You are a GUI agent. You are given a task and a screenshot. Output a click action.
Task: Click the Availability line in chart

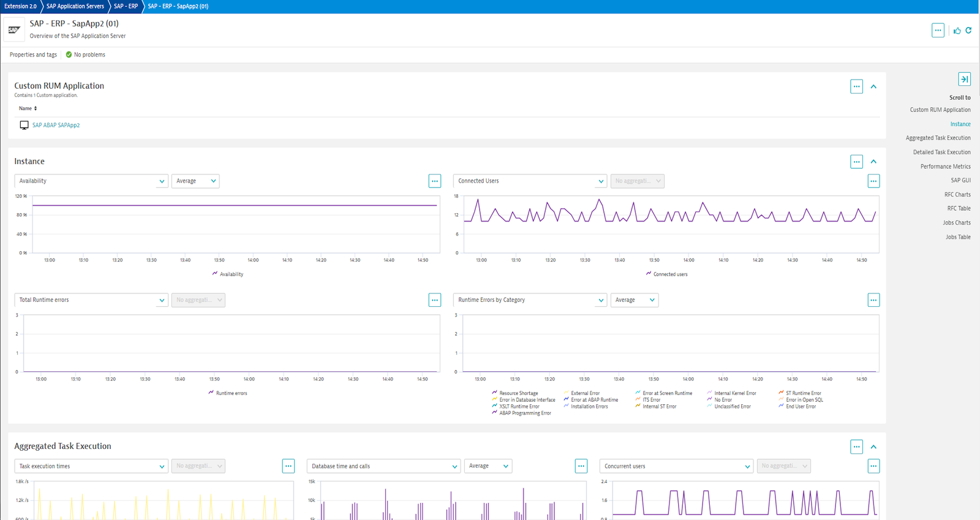pos(235,205)
